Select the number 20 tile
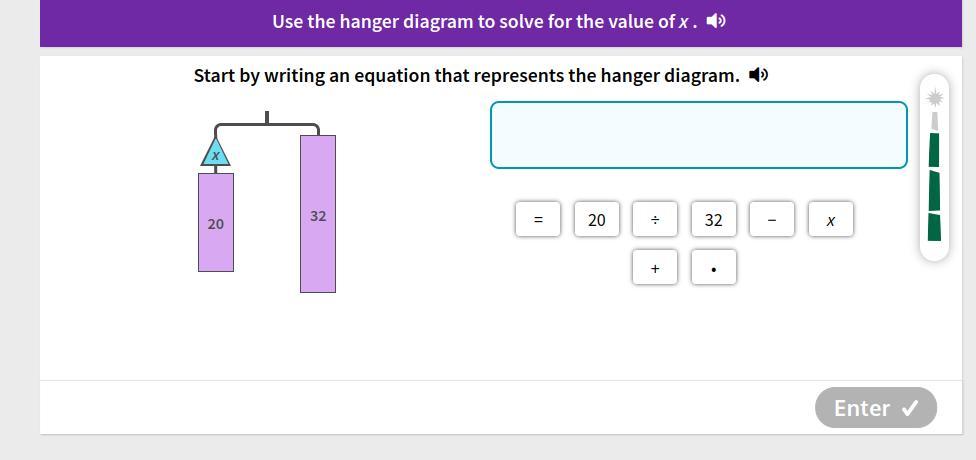This screenshot has width=976, height=460. click(597, 220)
